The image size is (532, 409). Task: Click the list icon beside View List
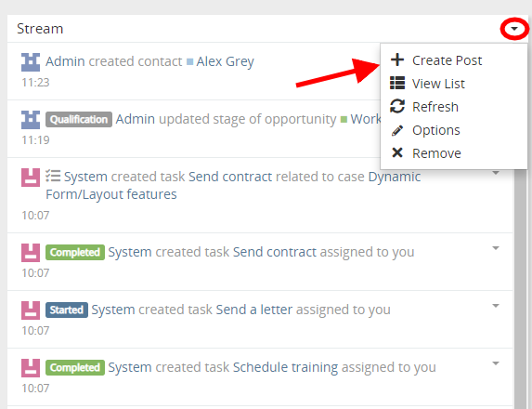[x=397, y=83]
